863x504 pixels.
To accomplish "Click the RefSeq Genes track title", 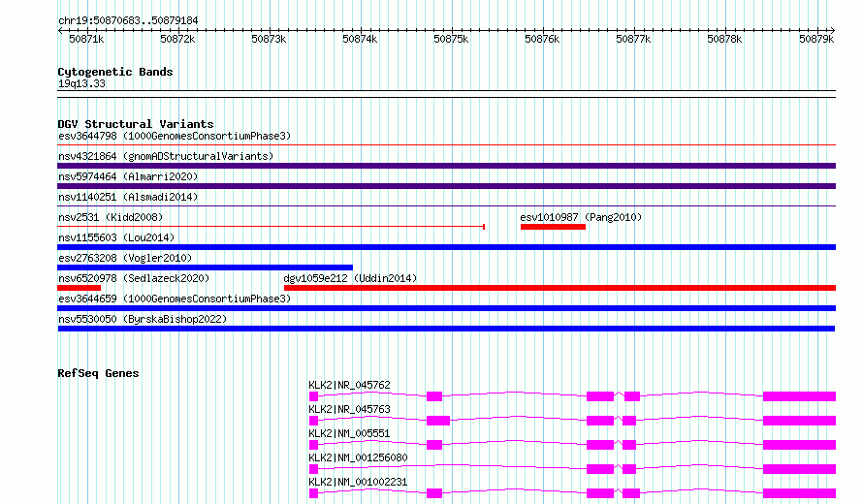I will 98,373.
